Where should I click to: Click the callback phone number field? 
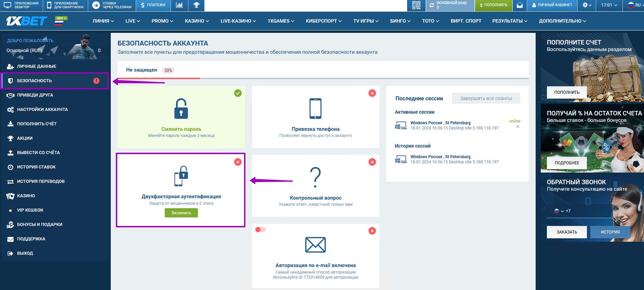click(588, 211)
